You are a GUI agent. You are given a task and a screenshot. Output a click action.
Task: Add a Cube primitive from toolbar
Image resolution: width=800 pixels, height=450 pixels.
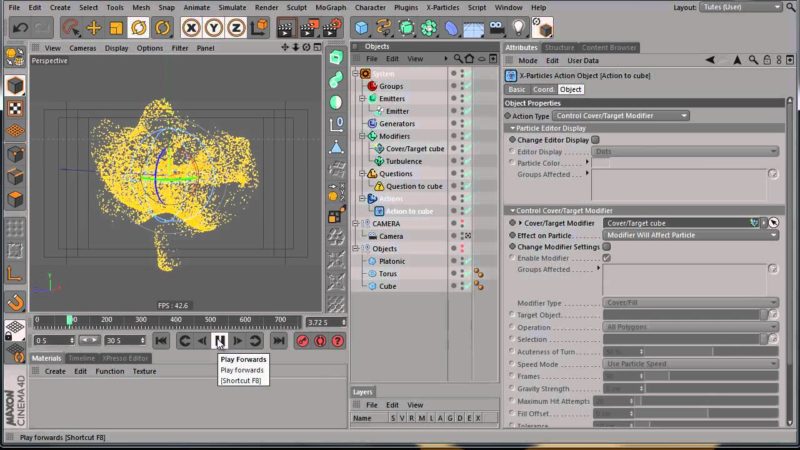click(x=361, y=27)
